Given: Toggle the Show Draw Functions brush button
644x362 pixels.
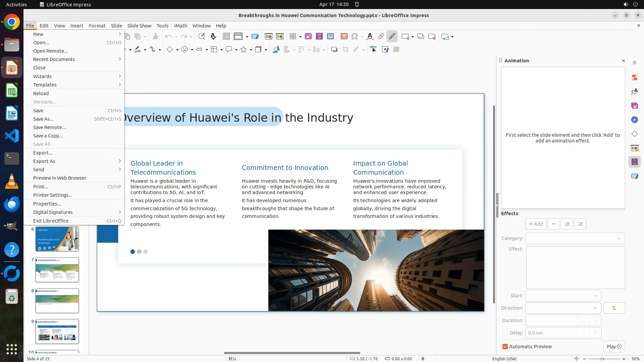Looking at the screenshot, I should pyautogui.click(x=392, y=37).
